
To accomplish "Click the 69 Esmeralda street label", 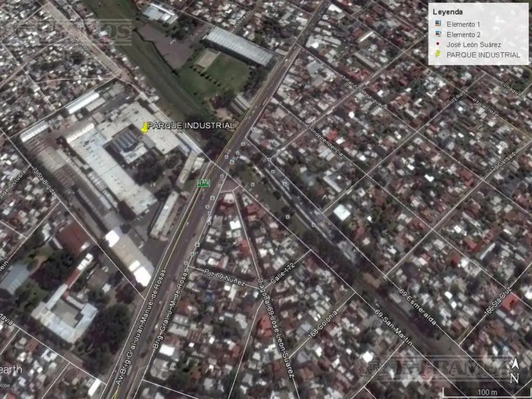I will coord(418,307).
